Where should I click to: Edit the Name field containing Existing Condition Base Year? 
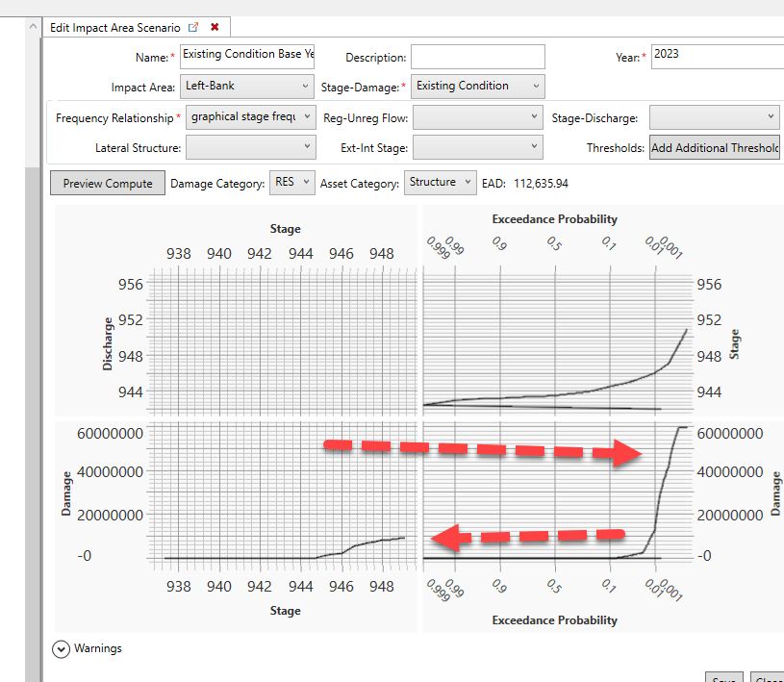coord(247,55)
